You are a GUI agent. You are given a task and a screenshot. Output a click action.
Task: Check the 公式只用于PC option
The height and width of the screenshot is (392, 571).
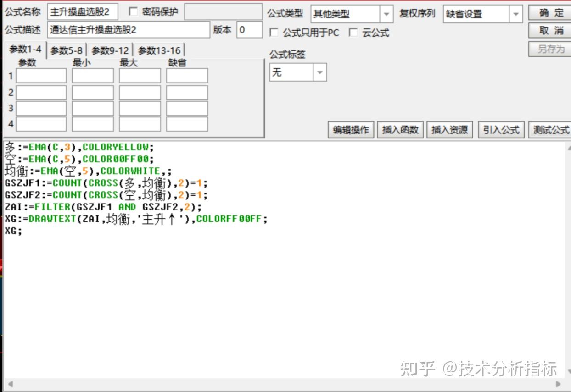[x=274, y=33]
